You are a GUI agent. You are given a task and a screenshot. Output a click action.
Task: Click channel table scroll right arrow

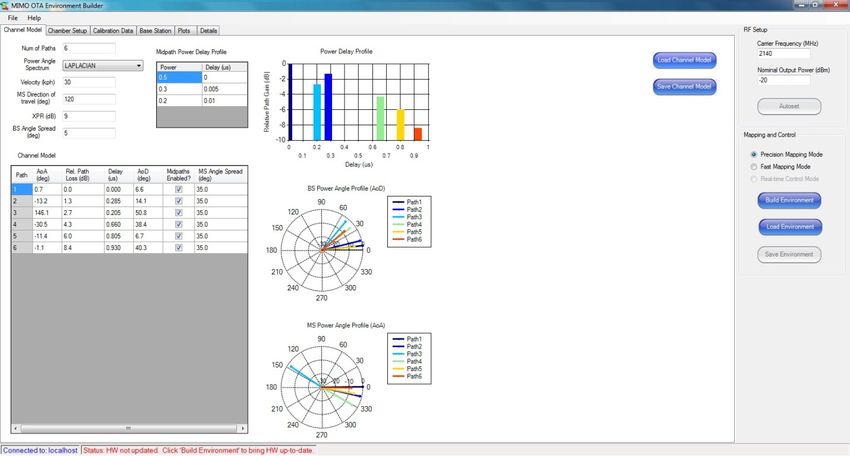point(243,428)
